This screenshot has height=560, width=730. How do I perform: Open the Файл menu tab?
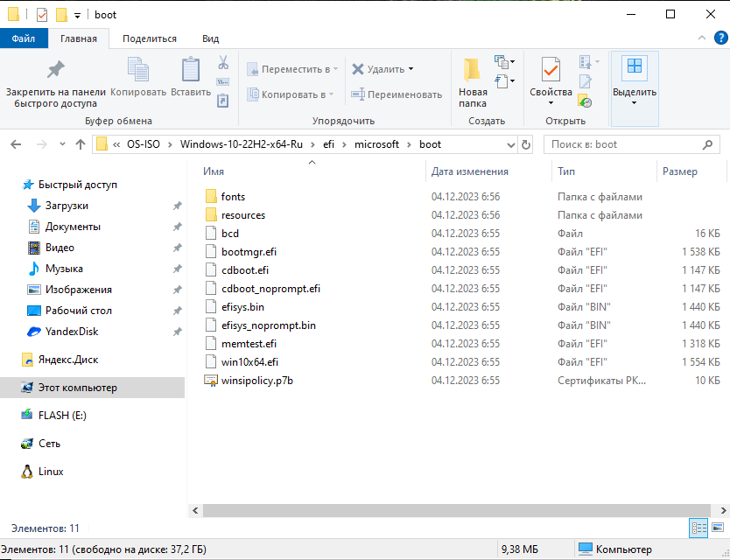coord(24,38)
